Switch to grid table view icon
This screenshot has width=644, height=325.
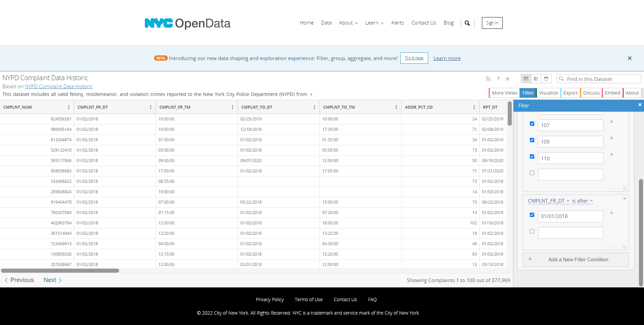(x=526, y=79)
